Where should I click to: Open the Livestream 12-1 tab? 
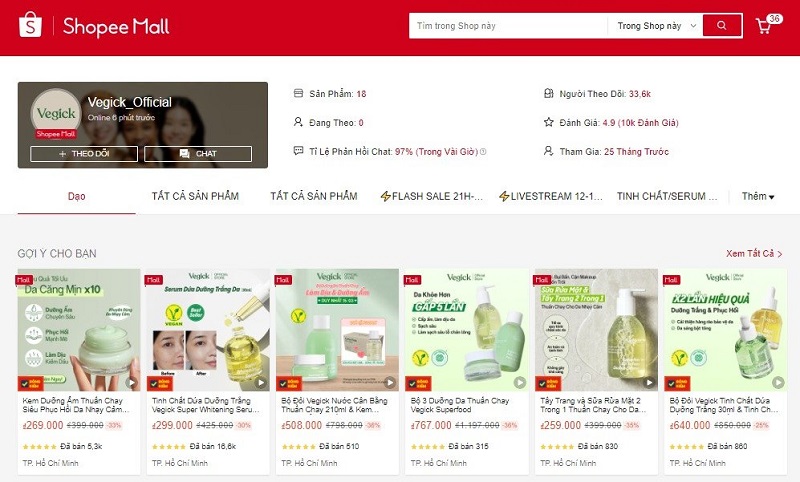click(x=551, y=196)
